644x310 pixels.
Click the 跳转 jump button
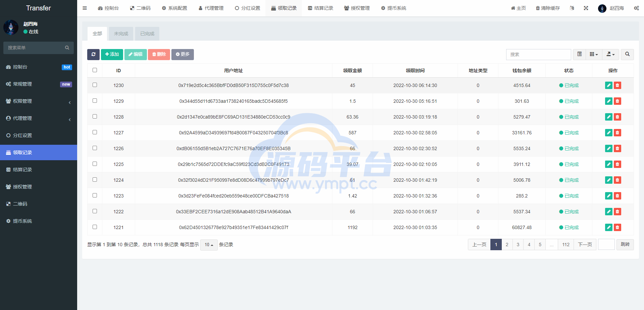point(625,245)
